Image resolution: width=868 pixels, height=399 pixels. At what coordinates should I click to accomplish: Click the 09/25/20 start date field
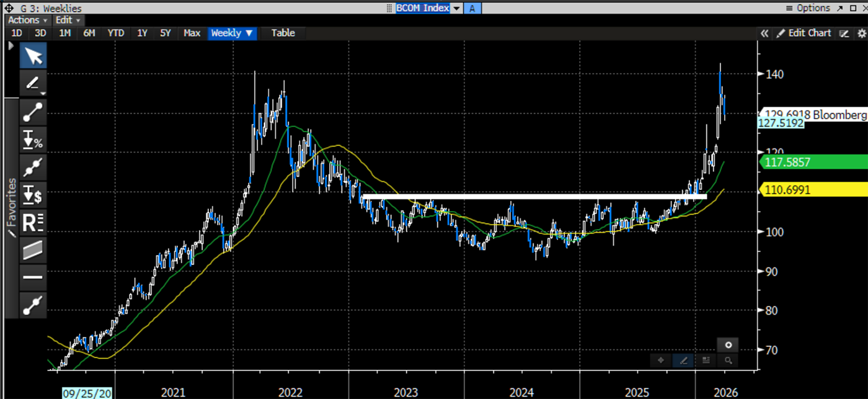[87, 392]
